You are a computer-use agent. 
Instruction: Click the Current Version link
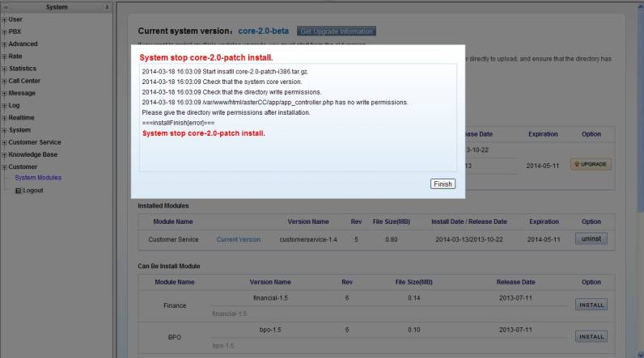pyautogui.click(x=239, y=239)
